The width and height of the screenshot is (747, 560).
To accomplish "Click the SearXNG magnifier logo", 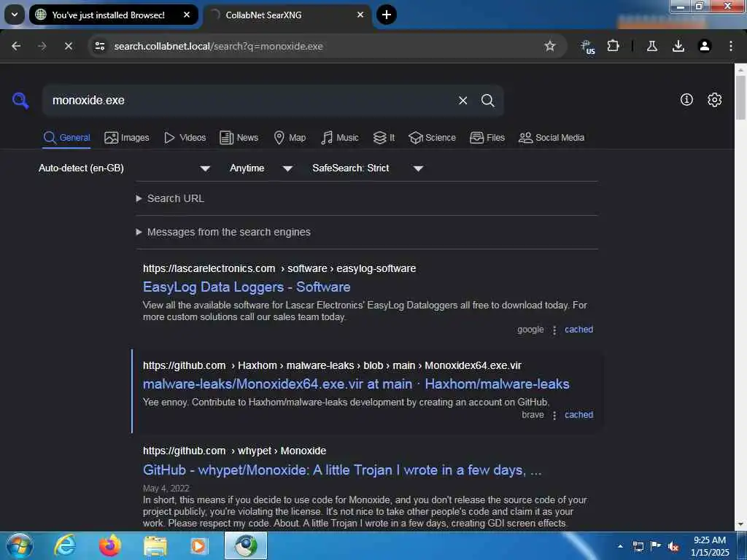I will 20,101.
